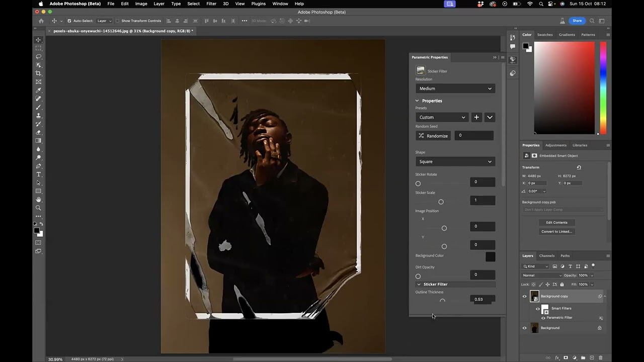
Task: Click the Reset transform icon in Properties
Action: click(x=579, y=167)
